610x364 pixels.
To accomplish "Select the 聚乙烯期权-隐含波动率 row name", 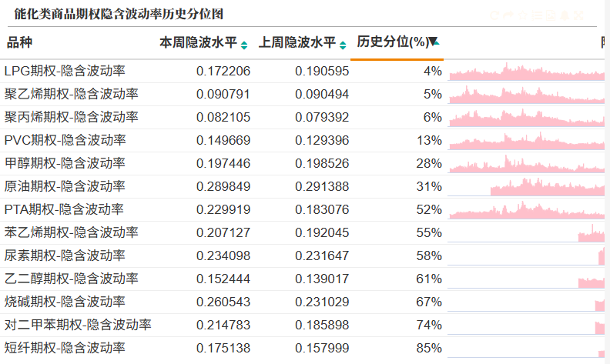I will [71, 94].
